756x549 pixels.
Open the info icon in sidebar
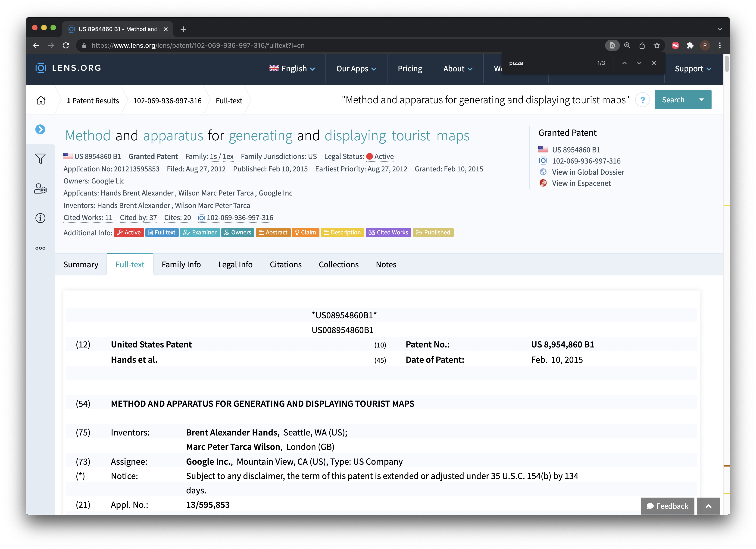[40, 218]
